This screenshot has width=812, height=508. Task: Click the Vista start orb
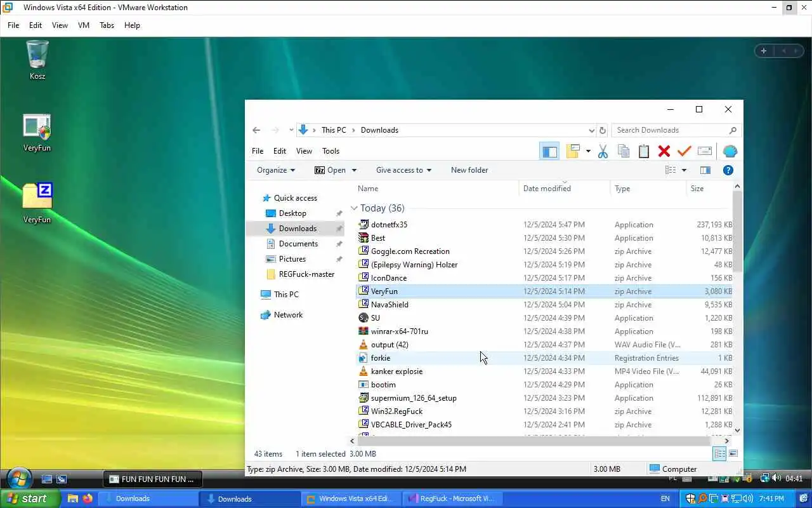[x=19, y=478]
